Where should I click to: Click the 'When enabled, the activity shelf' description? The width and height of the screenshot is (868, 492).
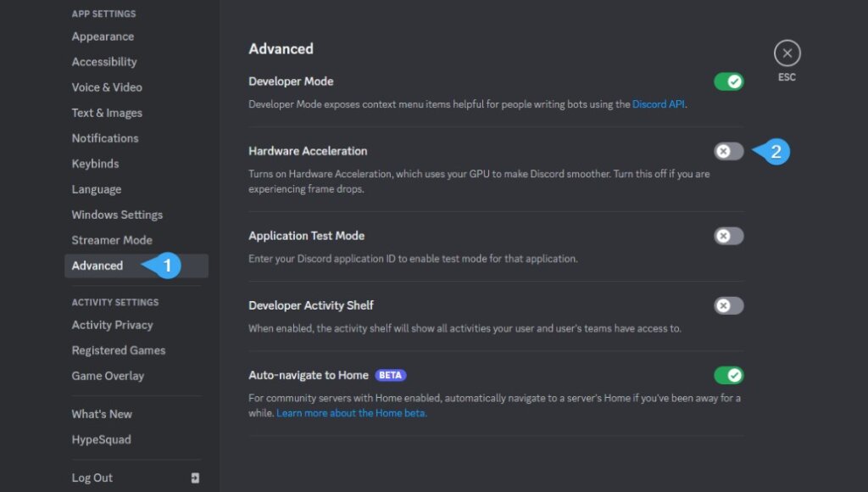coord(465,328)
